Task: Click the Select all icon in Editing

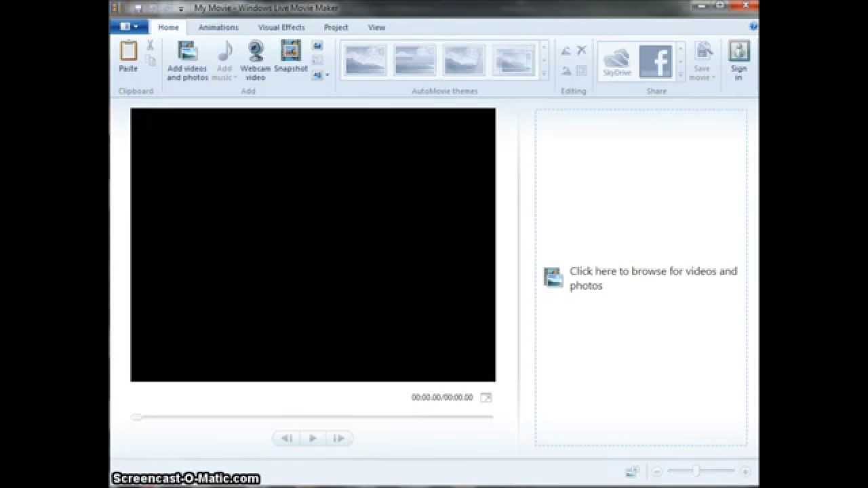Action: (x=581, y=70)
